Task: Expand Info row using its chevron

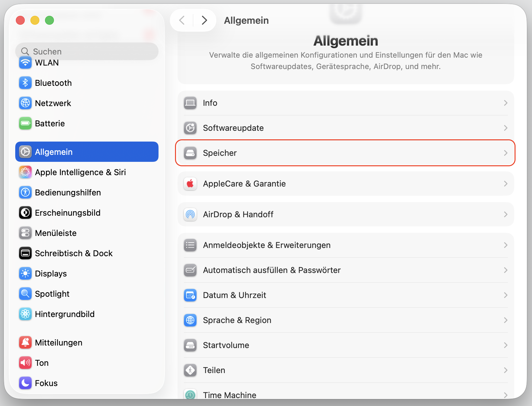Action: (x=506, y=103)
